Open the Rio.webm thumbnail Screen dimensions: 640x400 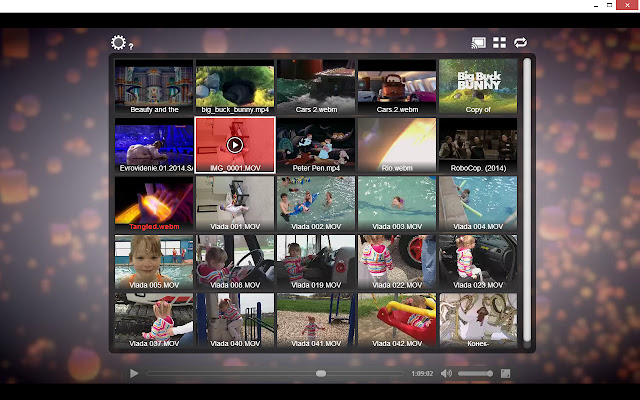397,145
